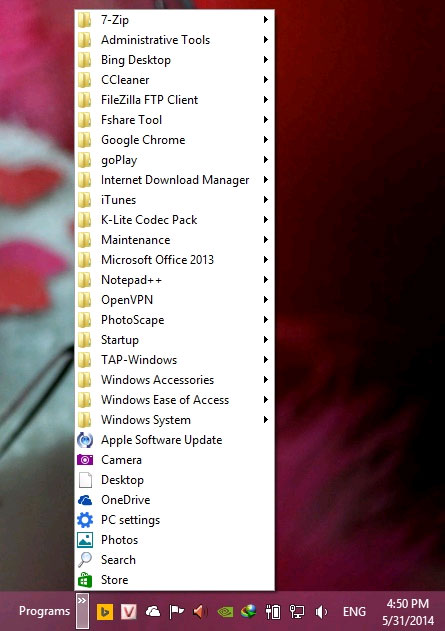Click the OneDrive cloud tray icon
This screenshot has width=445, height=631.
[x=153, y=612]
